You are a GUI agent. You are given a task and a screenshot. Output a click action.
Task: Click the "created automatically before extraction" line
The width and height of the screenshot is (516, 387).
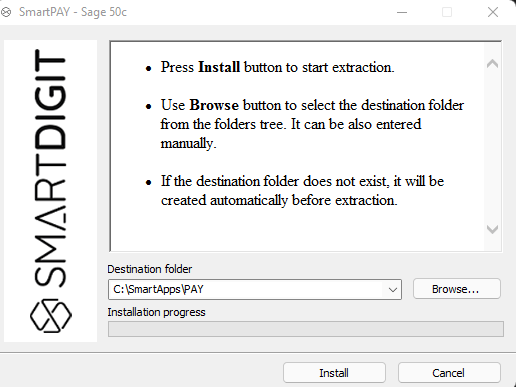coord(279,200)
